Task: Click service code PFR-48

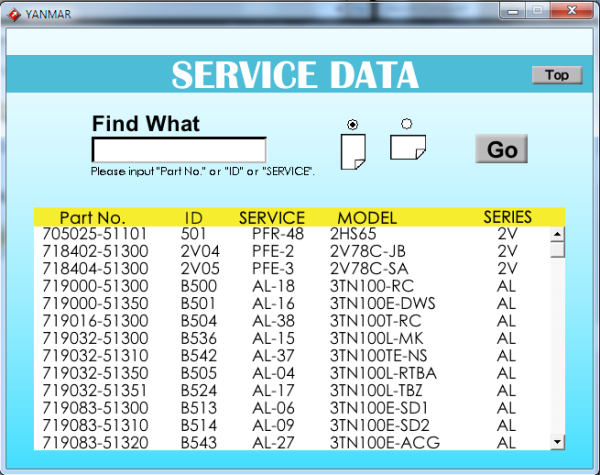Action: 278,234
